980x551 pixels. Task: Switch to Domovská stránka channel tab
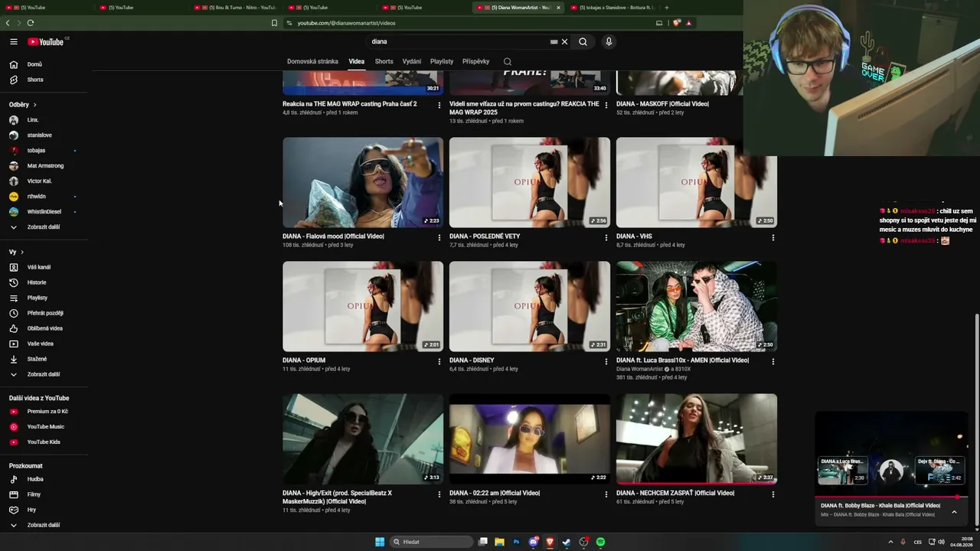point(312,61)
